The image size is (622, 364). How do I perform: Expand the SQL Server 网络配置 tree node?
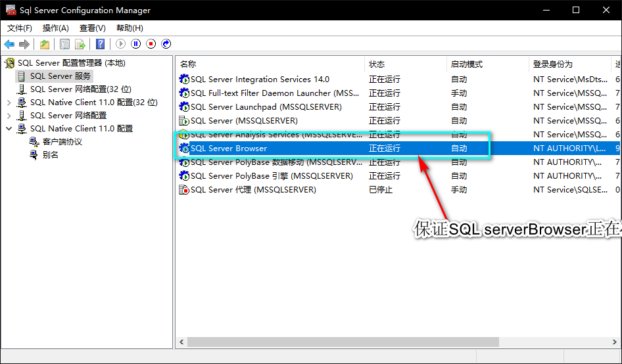click(x=9, y=116)
